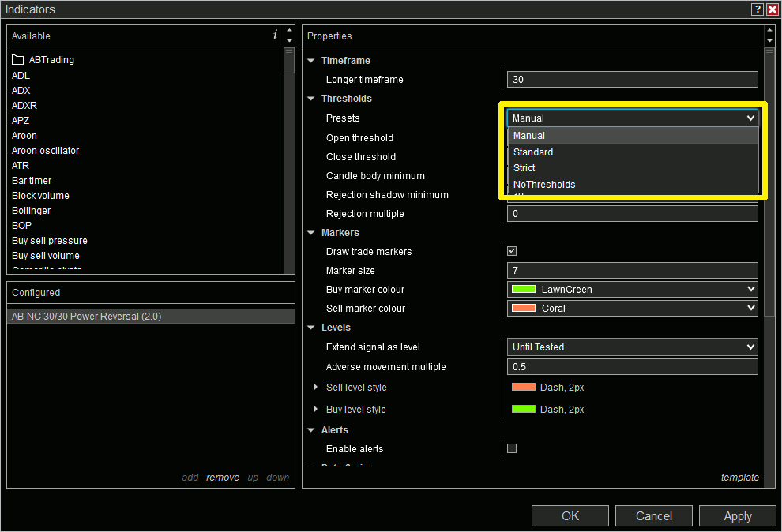Click the Longer timeframe input field

pyautogui.click(x=631, y=79)
